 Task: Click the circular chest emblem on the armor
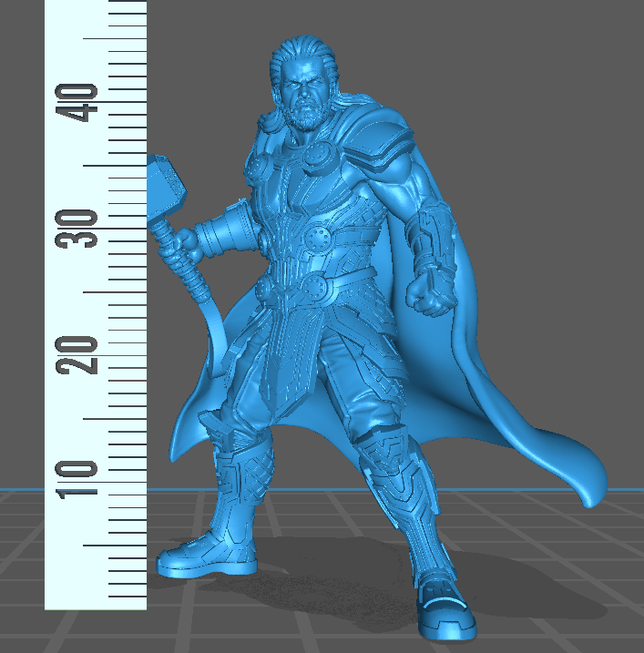coord(318,240)
